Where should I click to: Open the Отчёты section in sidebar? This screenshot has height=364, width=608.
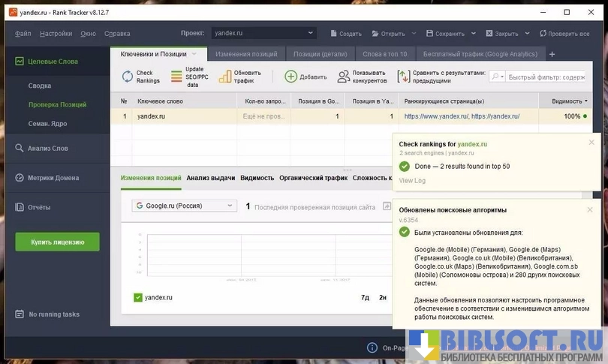(38, 206)
